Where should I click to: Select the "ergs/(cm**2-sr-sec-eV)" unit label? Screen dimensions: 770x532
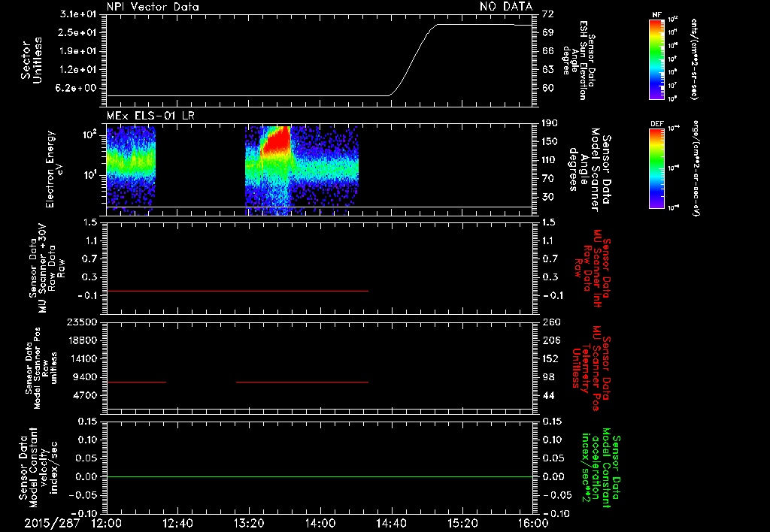(696, 168)
